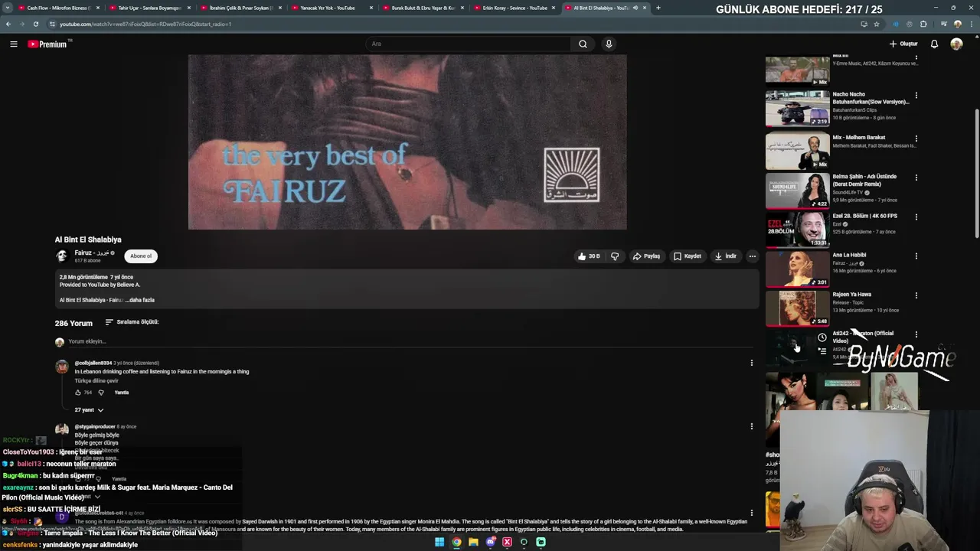Switch to Erkin Koray - Sevince tab
980x551 pixels.
[514, 8]
